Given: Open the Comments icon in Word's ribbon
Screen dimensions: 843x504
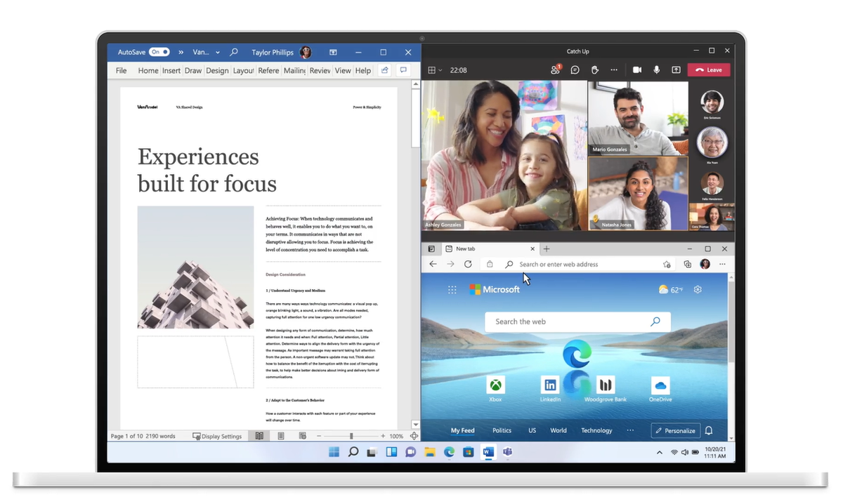Looking at the screenshot, I should coord(403,70).
